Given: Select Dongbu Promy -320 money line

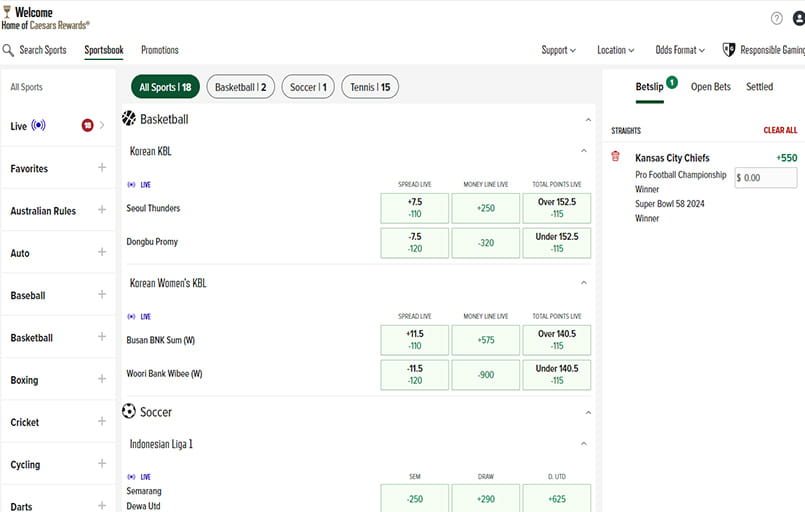Looking at the screenshot, I should 486,242.
